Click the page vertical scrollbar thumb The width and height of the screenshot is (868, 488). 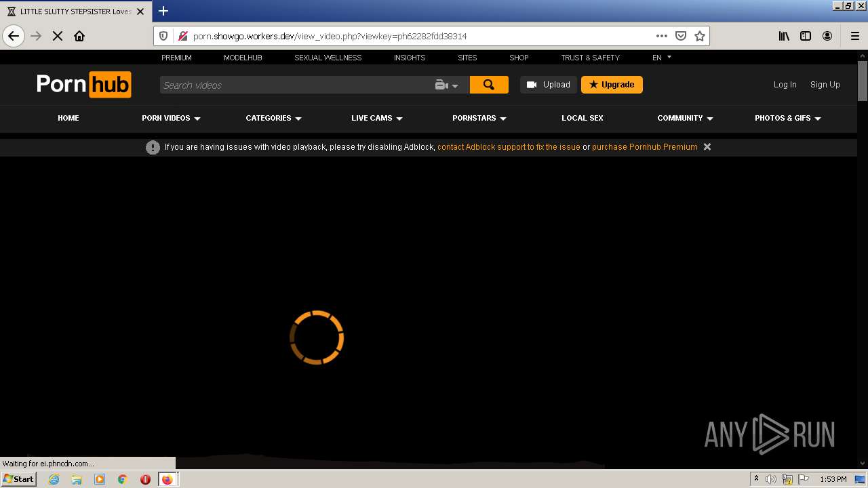[x=863, y=81]
